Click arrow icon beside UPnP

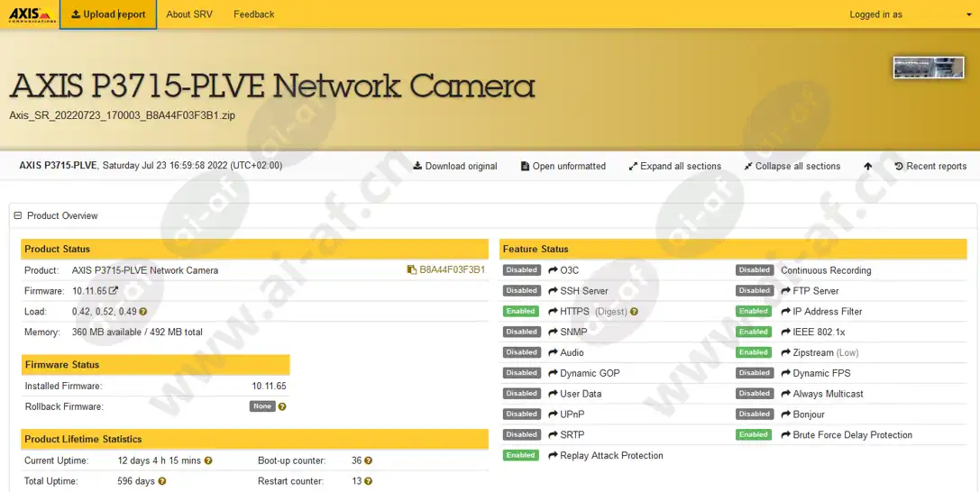554,414
